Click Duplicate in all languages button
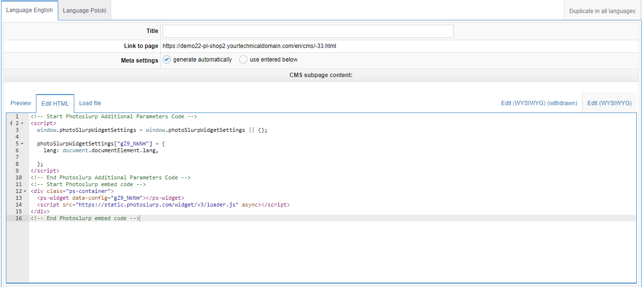Viewport: 644px width, 287px height. click(x=602, y=11)
